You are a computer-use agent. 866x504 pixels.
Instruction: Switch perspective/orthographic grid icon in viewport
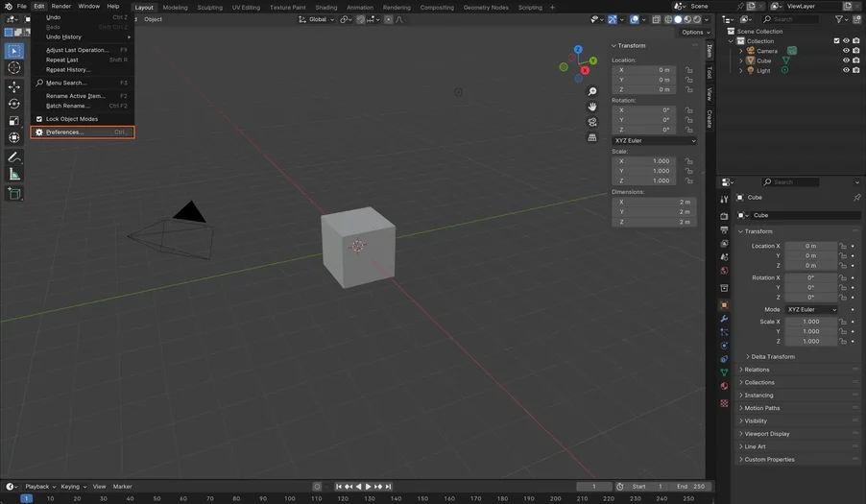tap(592, 137)
